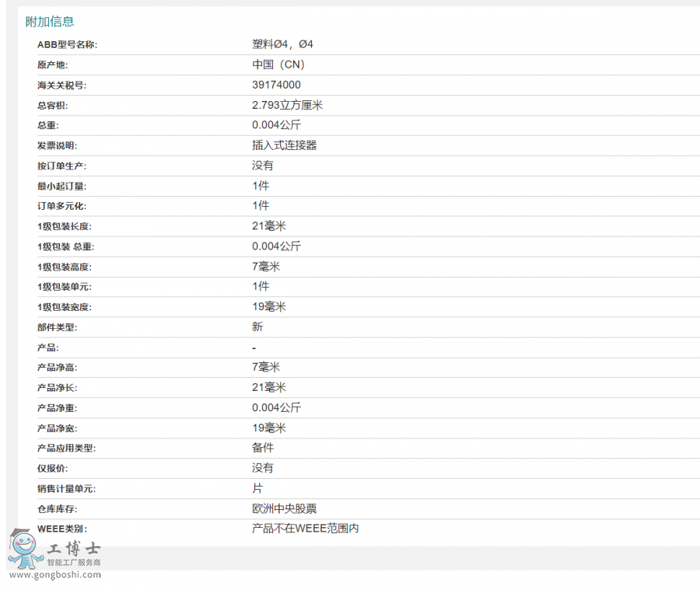This screenshot has width=700, height=590.
Task: Click the 1级包装宽度 label
Action: pyautogui.click(x=65, y=307)
